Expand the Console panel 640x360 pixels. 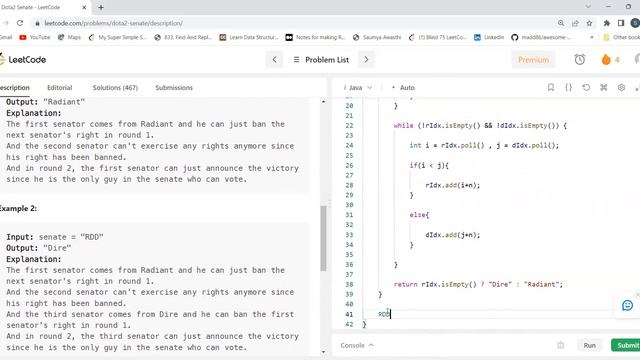pos(357,345)
